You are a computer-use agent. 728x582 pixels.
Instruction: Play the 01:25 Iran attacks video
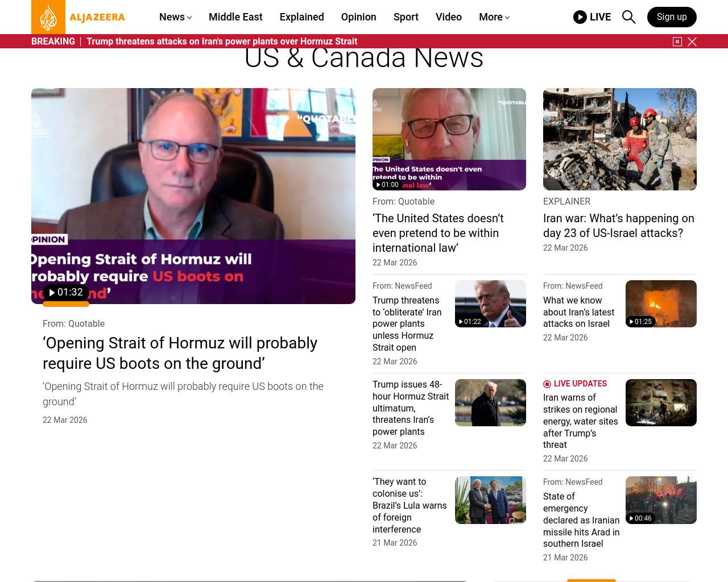pyautogui.click(x=640, y=322)
